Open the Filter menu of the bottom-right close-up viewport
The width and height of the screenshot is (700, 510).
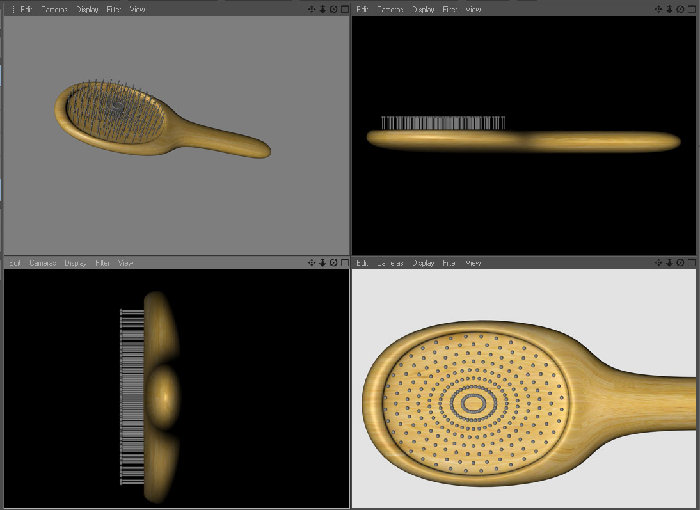449,263
